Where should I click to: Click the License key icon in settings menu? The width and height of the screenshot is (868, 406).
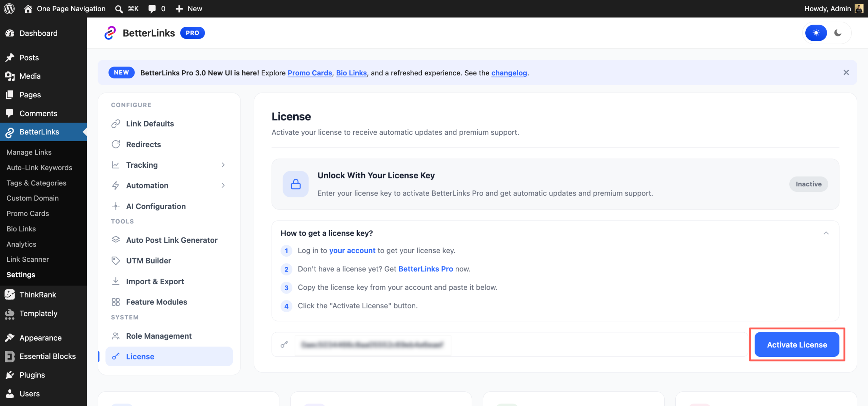[x=116, y=356]
